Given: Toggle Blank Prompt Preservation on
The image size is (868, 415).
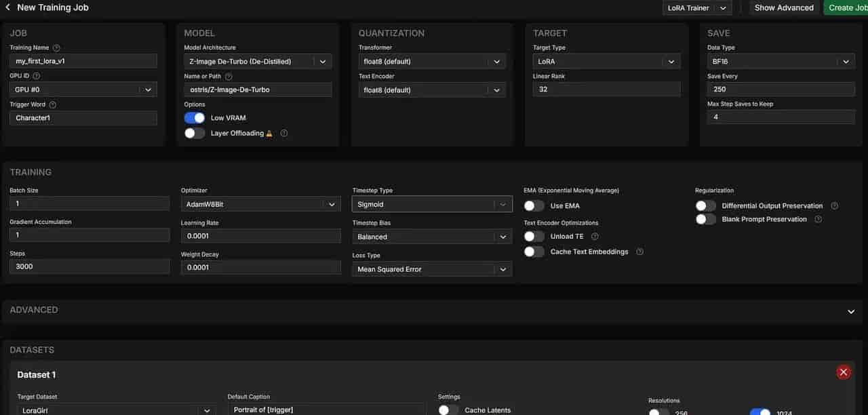Looking at the screenshot, I should (x=705, y=220).
